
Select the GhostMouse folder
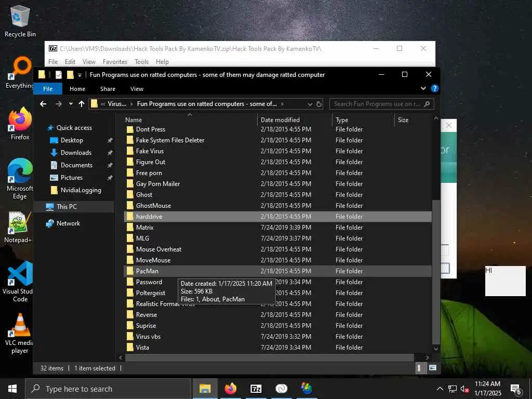[x=277, y=206]
